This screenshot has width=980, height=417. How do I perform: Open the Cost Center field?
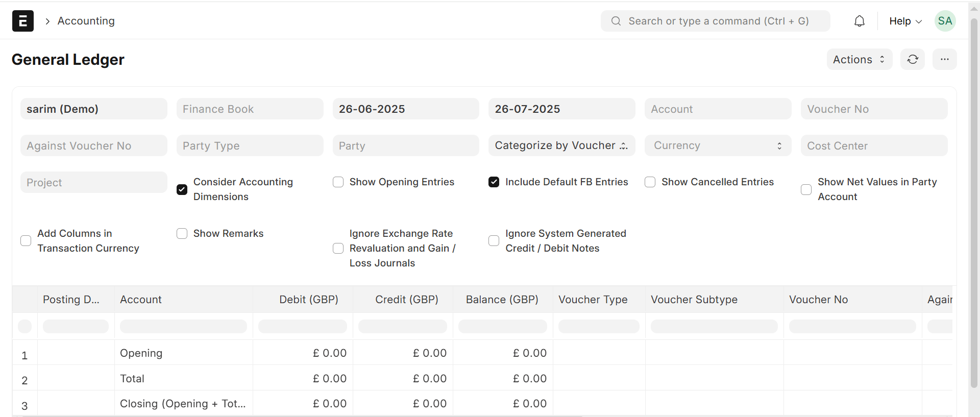pyautogui.click(x=874, y=145)
